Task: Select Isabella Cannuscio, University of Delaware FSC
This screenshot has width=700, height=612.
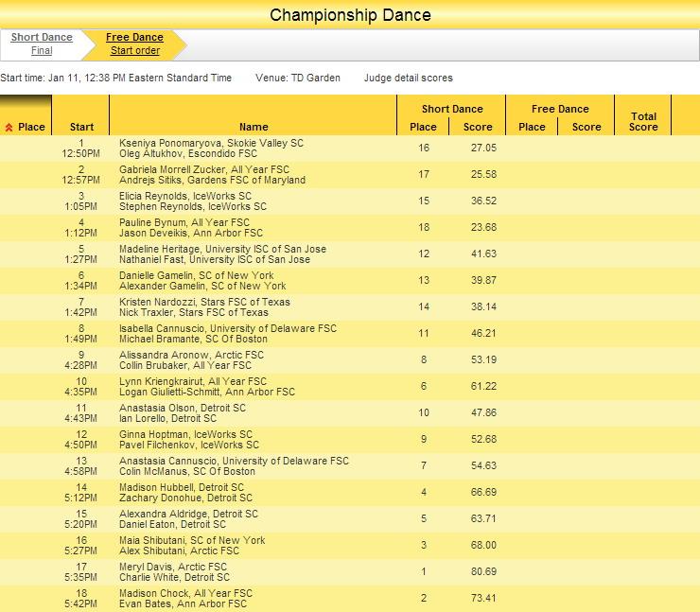Action: click(228, 328)
